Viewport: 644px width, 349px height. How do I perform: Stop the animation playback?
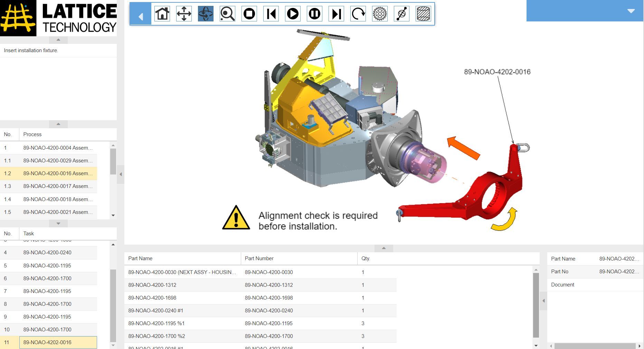(249, 14)
